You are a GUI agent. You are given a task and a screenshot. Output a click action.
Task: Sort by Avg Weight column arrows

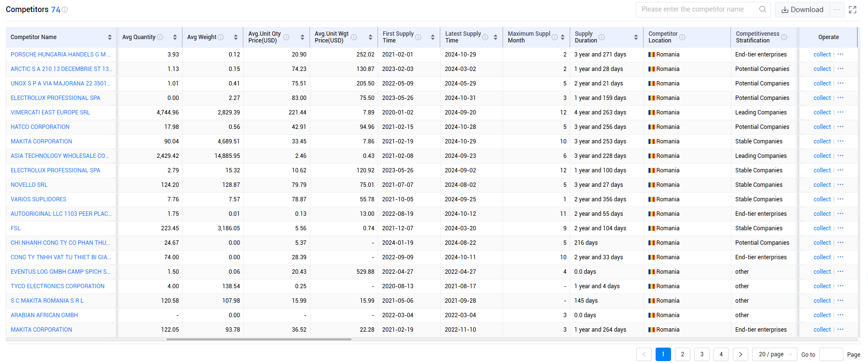tap(236, 37)
